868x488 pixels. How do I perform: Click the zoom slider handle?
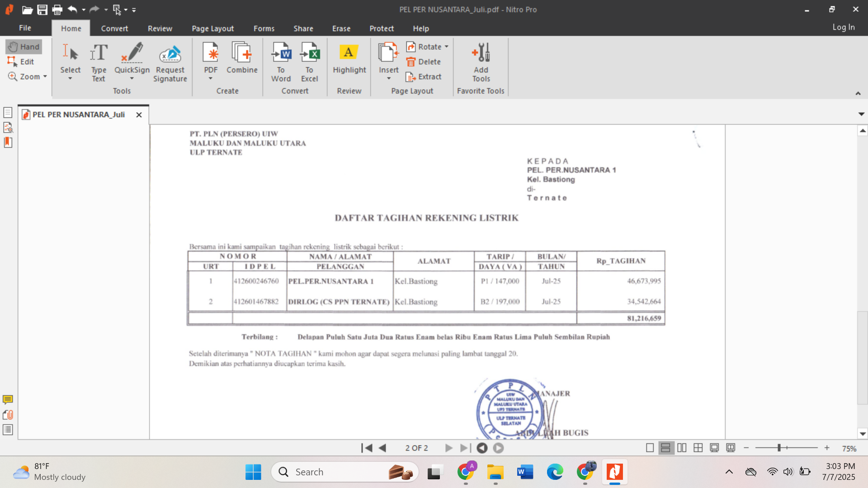click(779, 448)
